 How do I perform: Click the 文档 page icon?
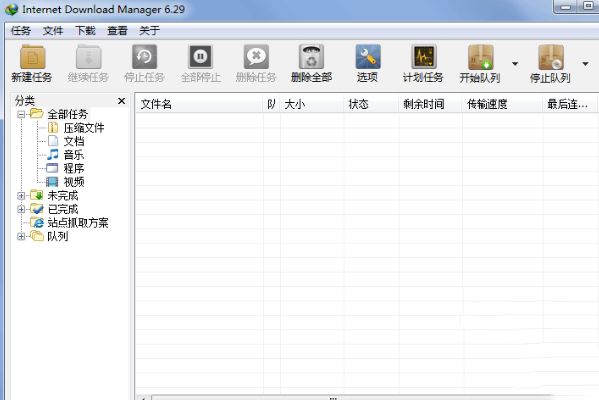pos(53,141)
